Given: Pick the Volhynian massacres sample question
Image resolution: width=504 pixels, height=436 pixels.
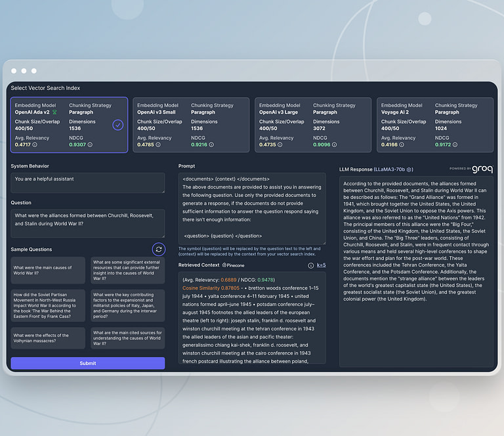Looking at the screenshot, I should point(48,338).
